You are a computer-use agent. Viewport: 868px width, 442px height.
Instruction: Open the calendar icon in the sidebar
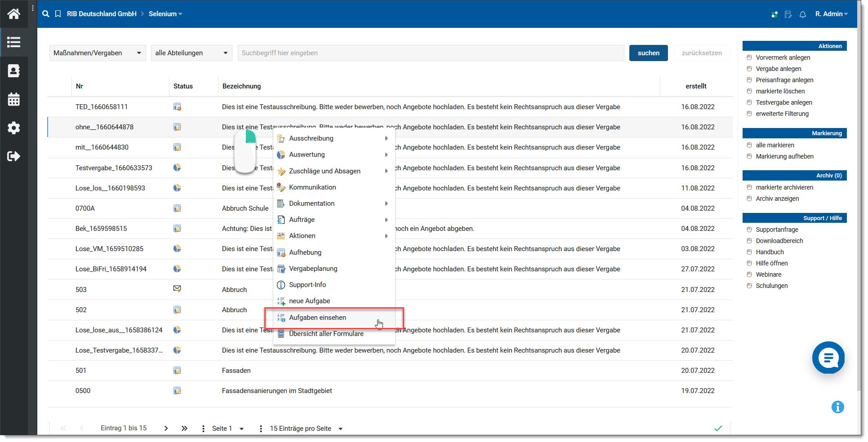point(13,99)
